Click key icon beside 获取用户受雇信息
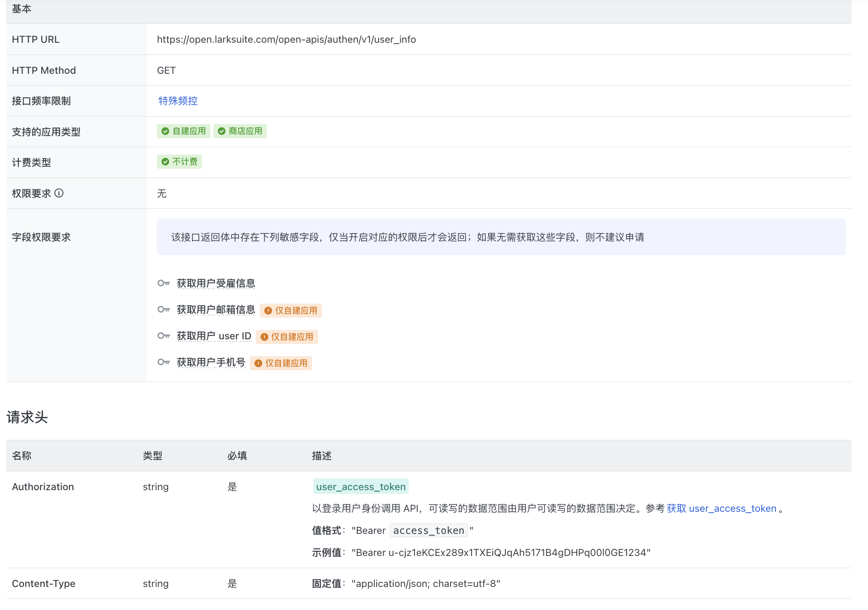Screen dimensions: 868x610 [x=163, y=283]
